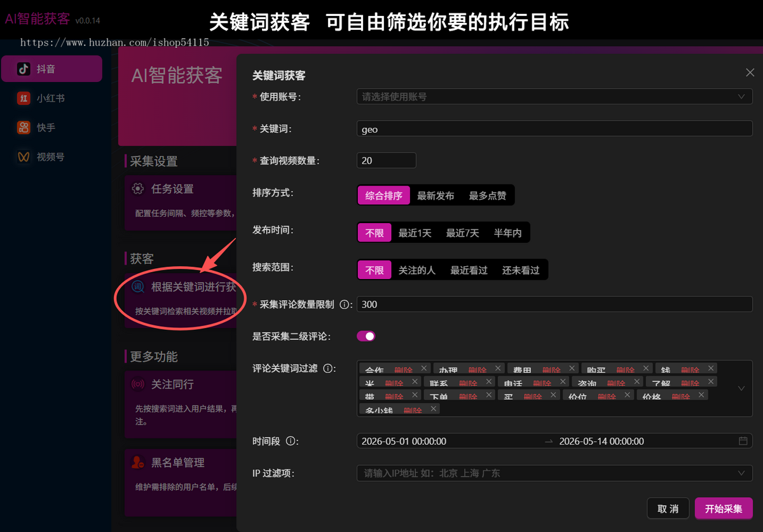Viewport: 763px width, 532px height.
Task: Select 最近1天 publish time
Action: (415, 233)
